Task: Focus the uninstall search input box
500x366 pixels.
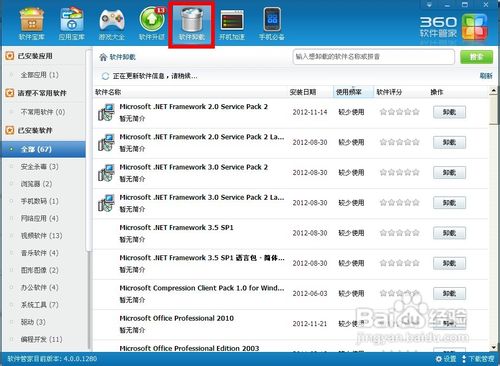Action: pyautogui.click(x=374, y=57)
